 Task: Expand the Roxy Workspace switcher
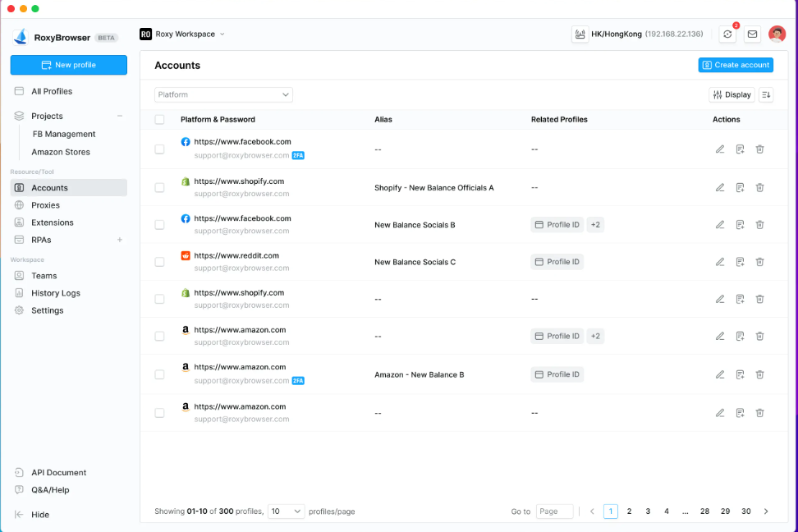pos(182,34)
